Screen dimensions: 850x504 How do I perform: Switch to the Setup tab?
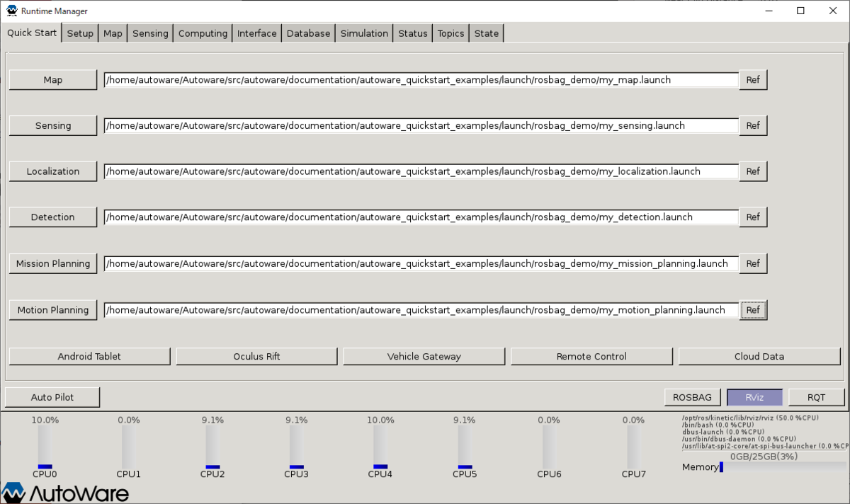(80, 33)
